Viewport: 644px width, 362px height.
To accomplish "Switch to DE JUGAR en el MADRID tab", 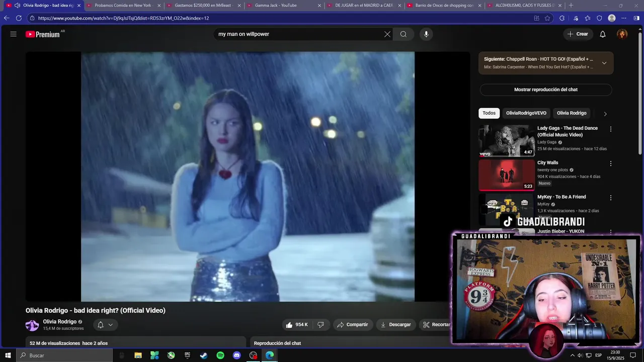I will (364, 6).
